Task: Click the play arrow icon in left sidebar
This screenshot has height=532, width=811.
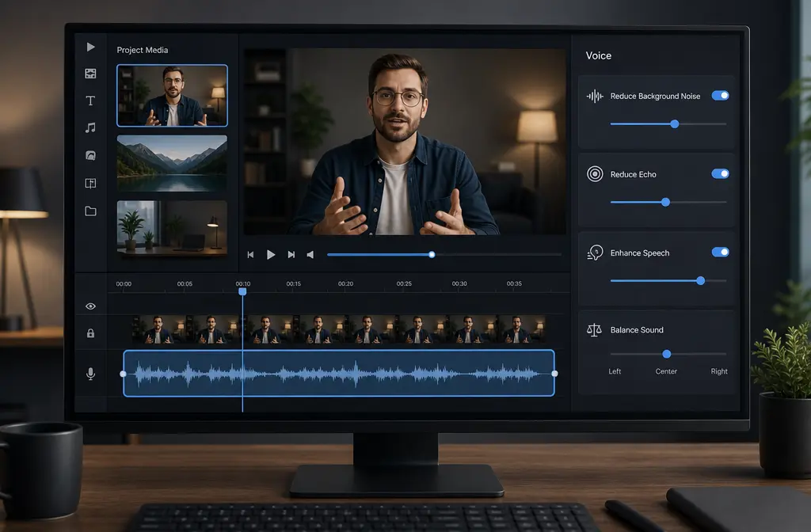Action: point(90,47)
